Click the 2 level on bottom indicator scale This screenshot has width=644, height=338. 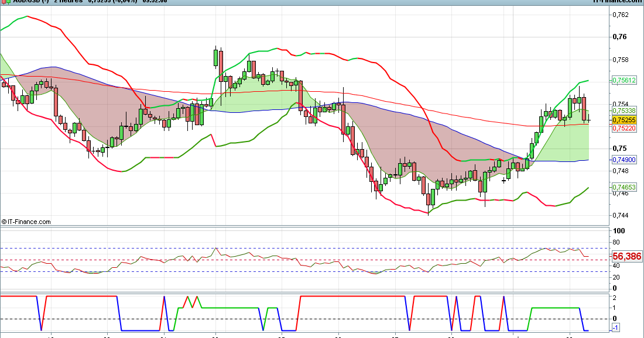pyautogui.click(x=614, y=298)
